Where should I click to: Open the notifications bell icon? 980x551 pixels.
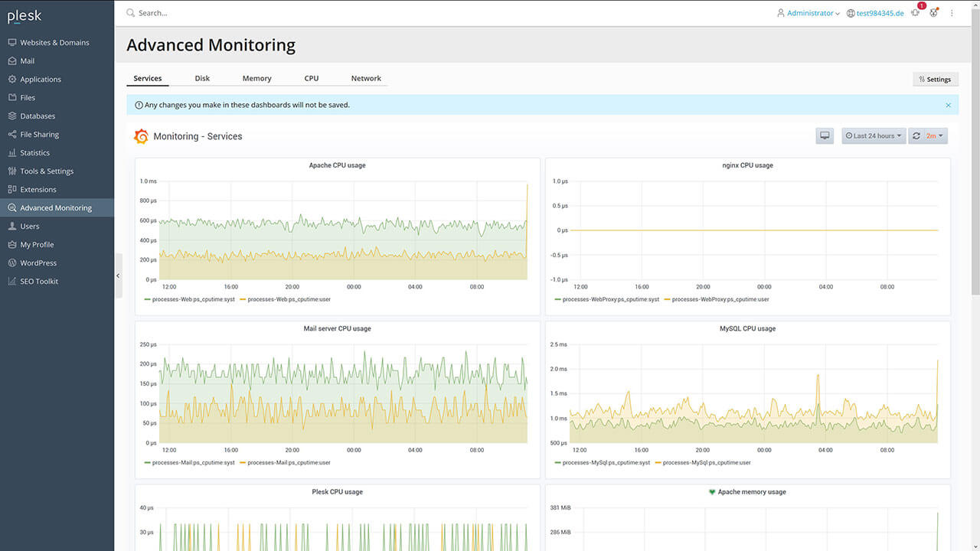915,13
